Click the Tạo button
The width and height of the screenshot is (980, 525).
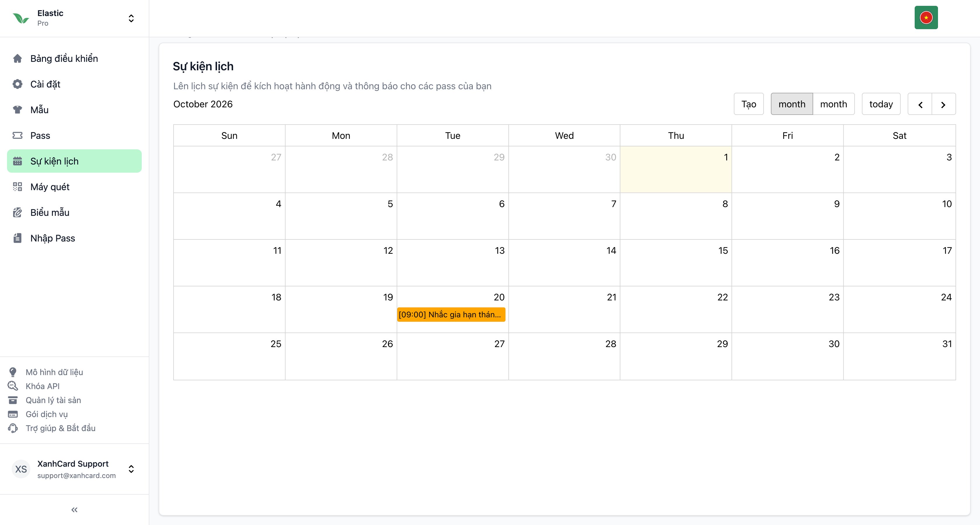749,104
